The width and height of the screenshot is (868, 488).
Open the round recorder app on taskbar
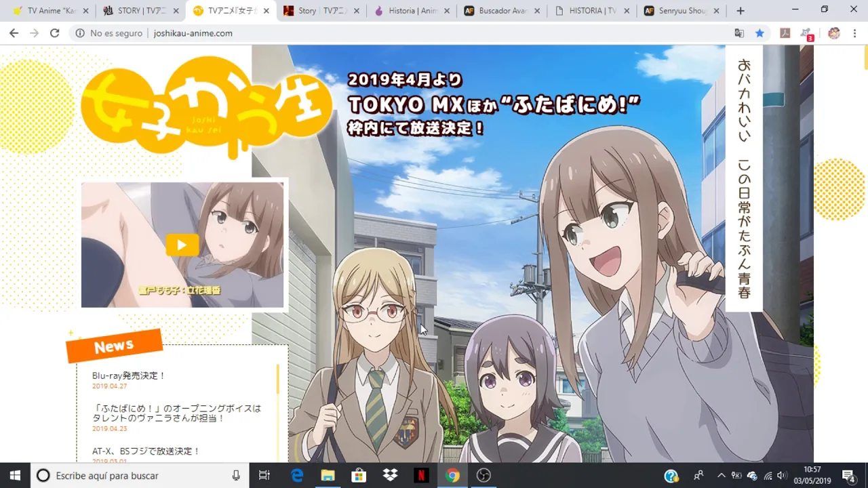484,475
